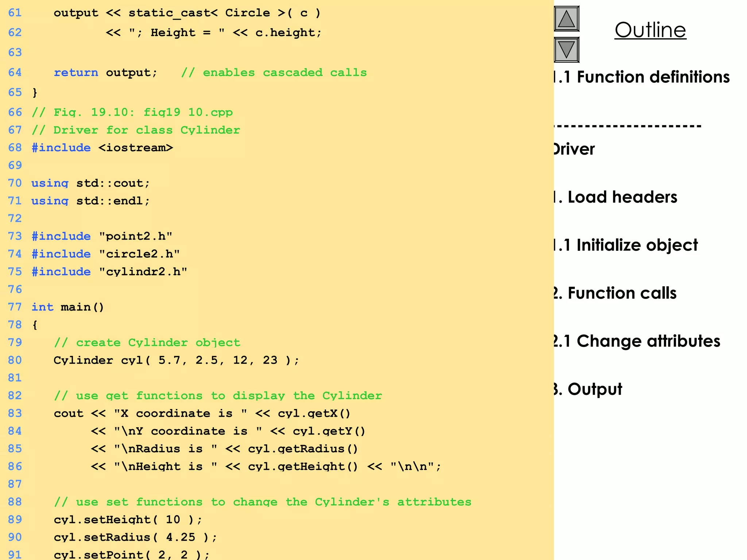Screen dimensions: 747x560
Task: Click the 'X coordinate is' cout line
Action: point(202,413)
